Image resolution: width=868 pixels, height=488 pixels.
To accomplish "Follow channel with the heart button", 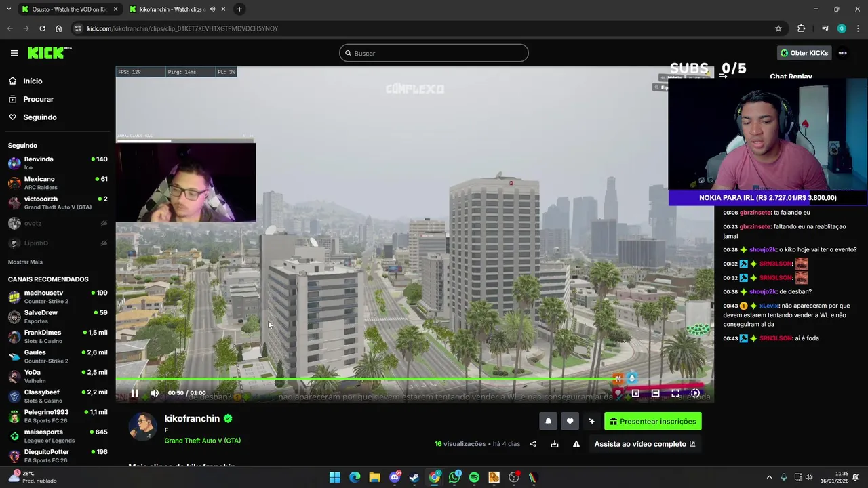I will click(570, 422).
